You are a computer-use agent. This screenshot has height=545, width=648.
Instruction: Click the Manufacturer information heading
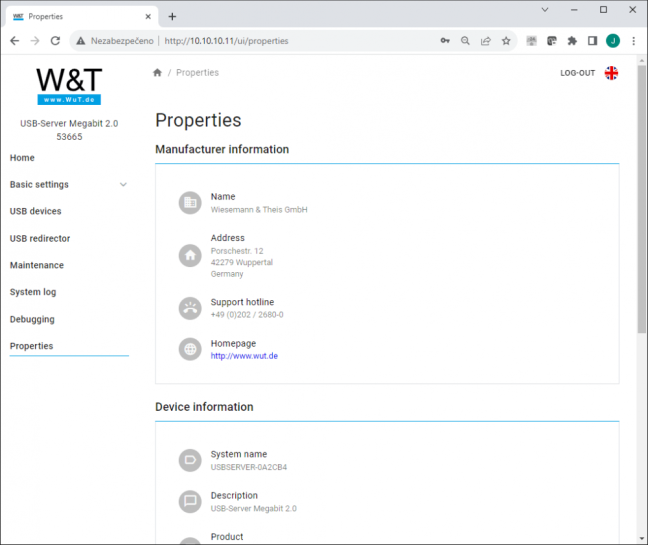click(x=222, y=149)
